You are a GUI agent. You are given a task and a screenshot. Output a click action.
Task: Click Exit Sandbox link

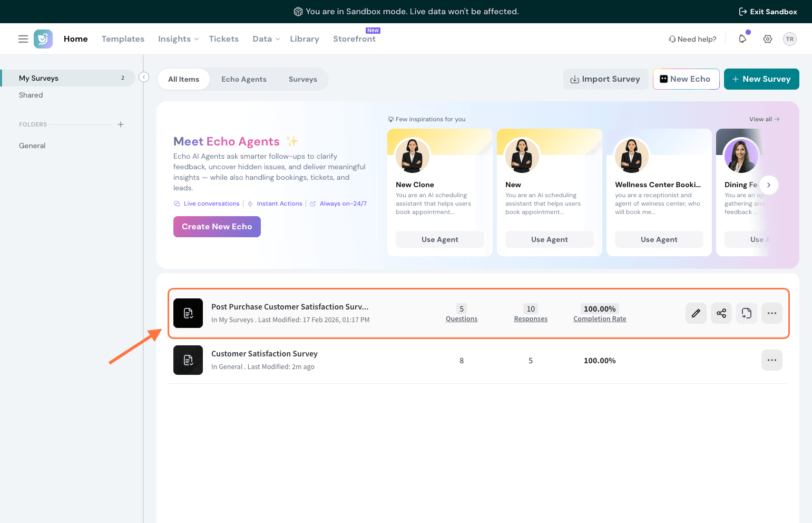(x=768, y=12)
